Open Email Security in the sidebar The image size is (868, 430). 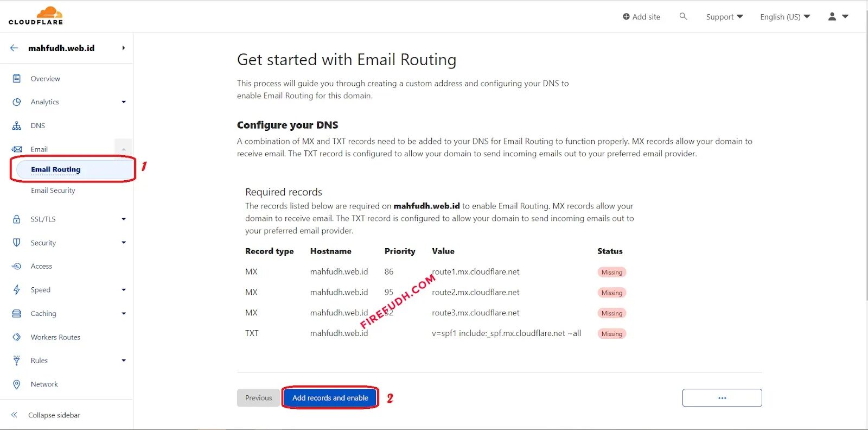click(53, 191)
